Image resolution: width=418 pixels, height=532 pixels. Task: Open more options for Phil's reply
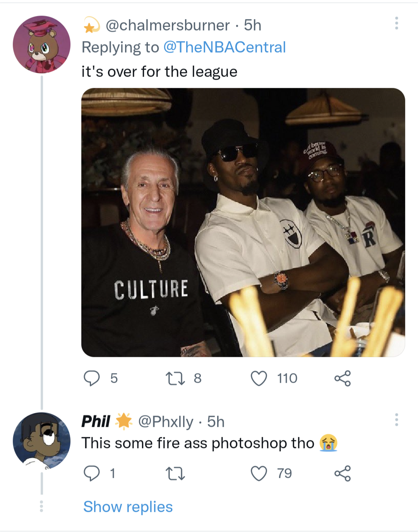[396, 420]
